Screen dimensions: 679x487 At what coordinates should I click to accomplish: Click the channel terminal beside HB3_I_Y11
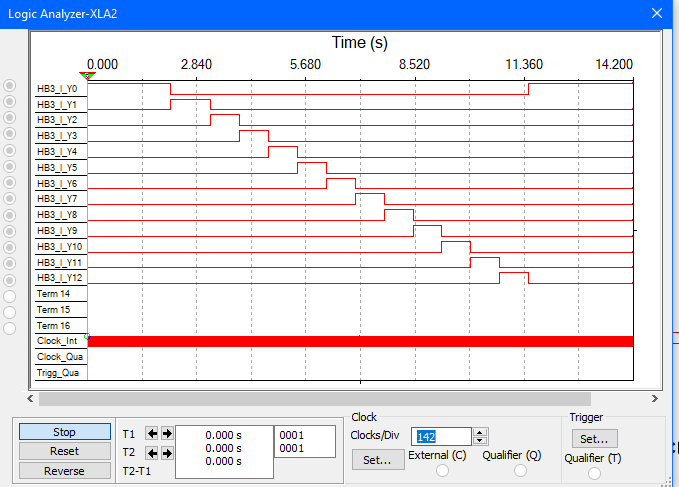click(10, 264)
